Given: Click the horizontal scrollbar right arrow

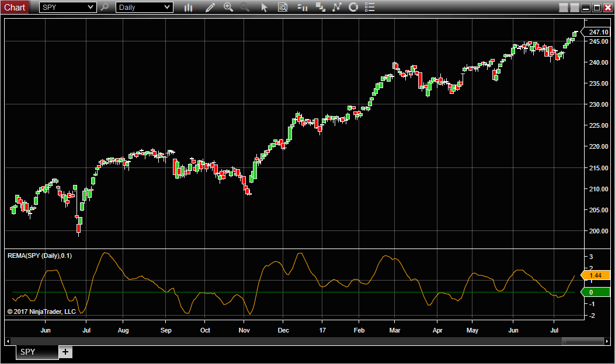Looking at the screenshot, I should point(607,341).
